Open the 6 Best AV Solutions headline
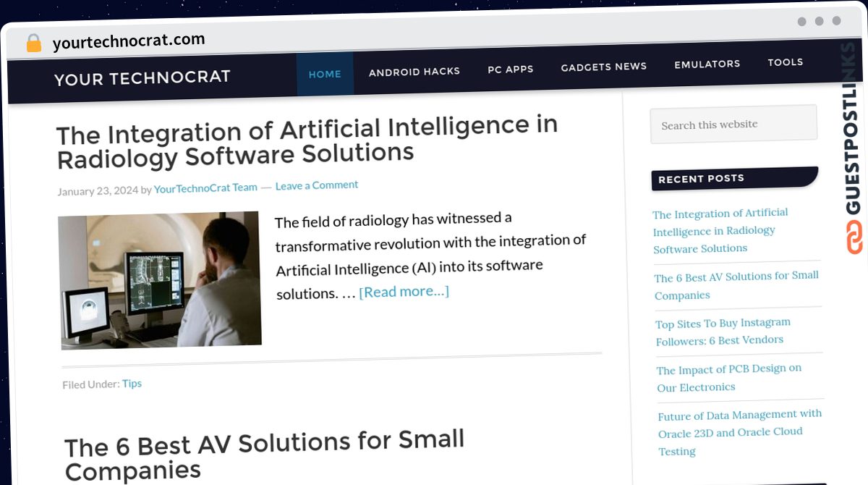Viewport: 868px width, 485px height. click(265, 455)
